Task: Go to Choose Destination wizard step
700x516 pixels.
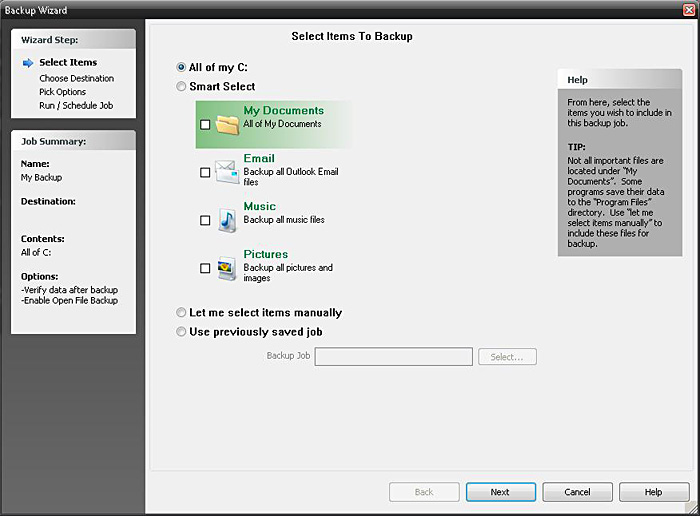Action: pos(76,79)
